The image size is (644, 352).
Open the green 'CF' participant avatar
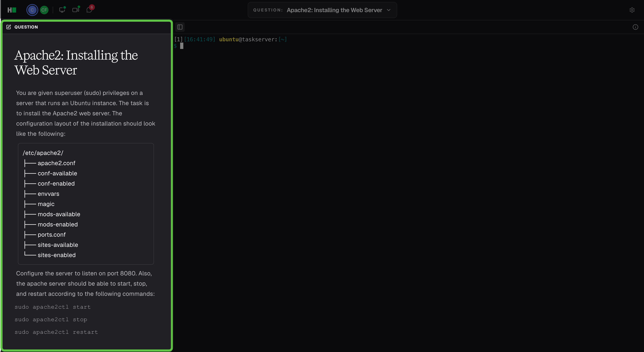point(44,10)
